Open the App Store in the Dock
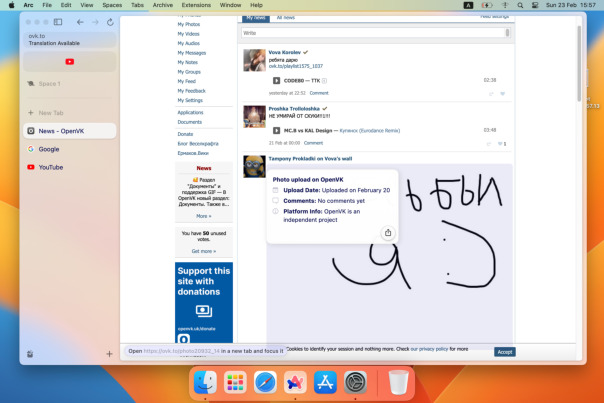 (325, 381)
